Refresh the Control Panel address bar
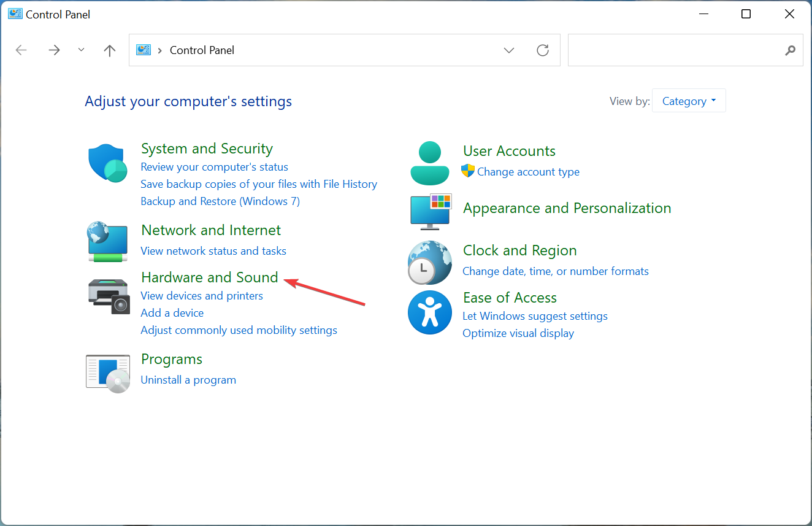The height and width of the screenshot is (526, 812). (543, 50)
